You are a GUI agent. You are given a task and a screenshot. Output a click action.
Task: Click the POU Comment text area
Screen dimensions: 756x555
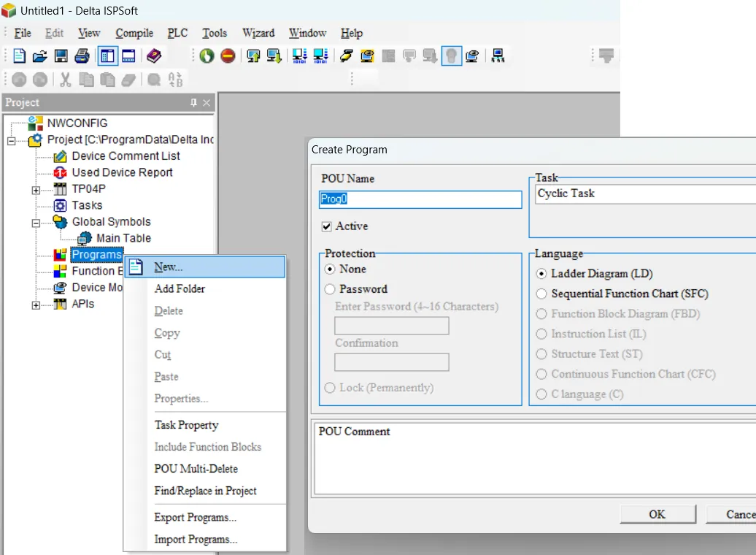[x=535, y=459]
